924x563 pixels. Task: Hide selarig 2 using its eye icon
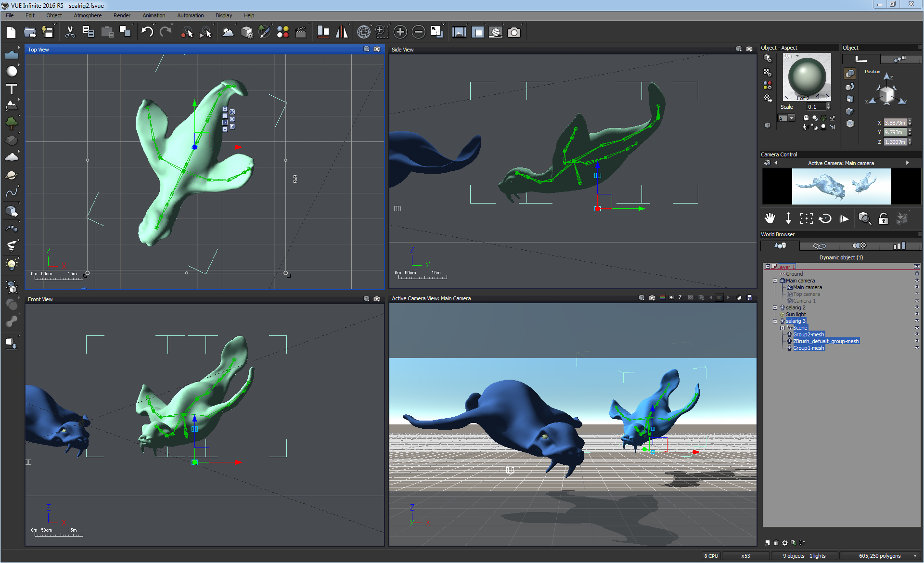pyautogui.click(x=917, y=307)
